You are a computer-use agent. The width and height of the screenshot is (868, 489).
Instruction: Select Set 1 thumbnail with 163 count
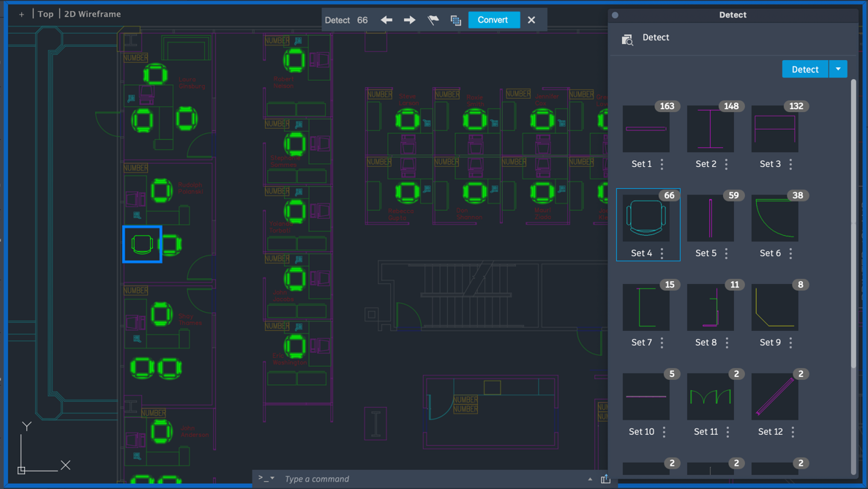coord(646,129)
